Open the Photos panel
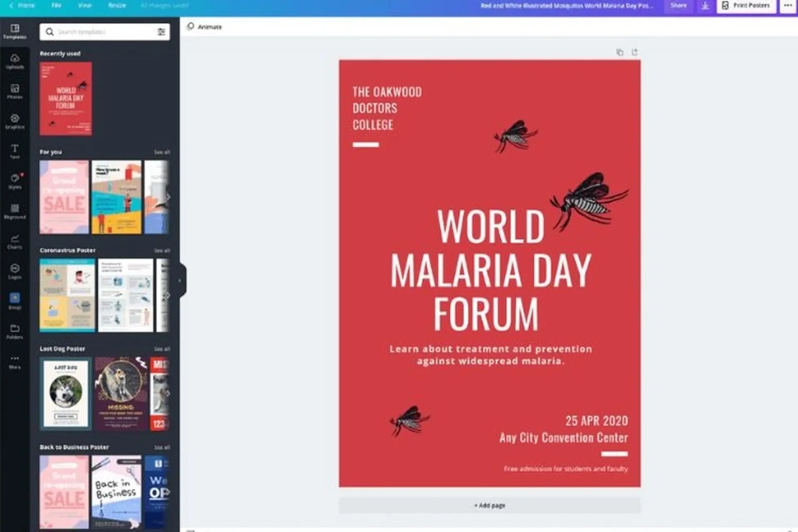 pos(15,91)
